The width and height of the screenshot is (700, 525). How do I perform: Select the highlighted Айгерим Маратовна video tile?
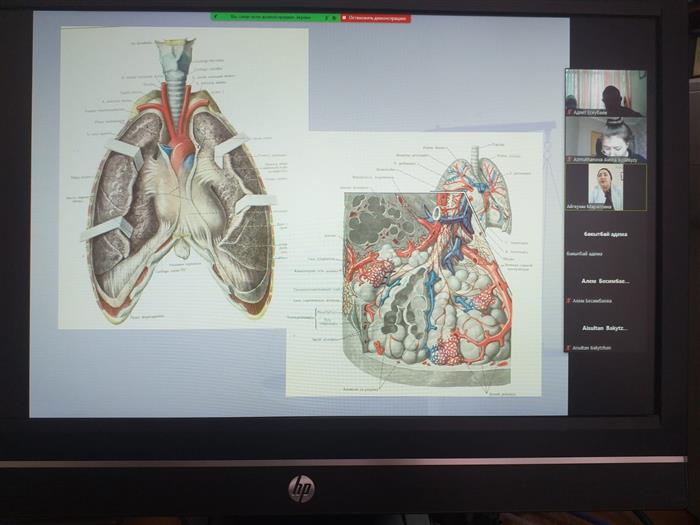pos(605,187)
